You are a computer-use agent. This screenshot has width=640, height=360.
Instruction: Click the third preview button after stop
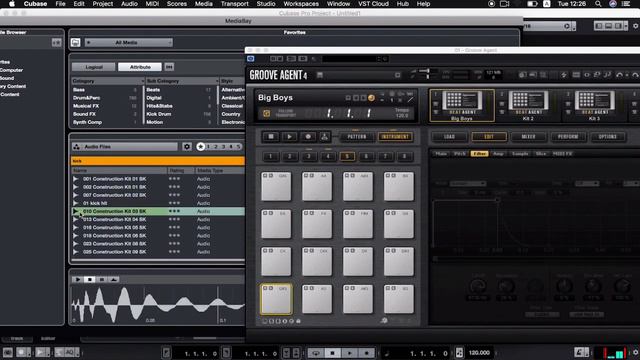[x=102, y=280]
